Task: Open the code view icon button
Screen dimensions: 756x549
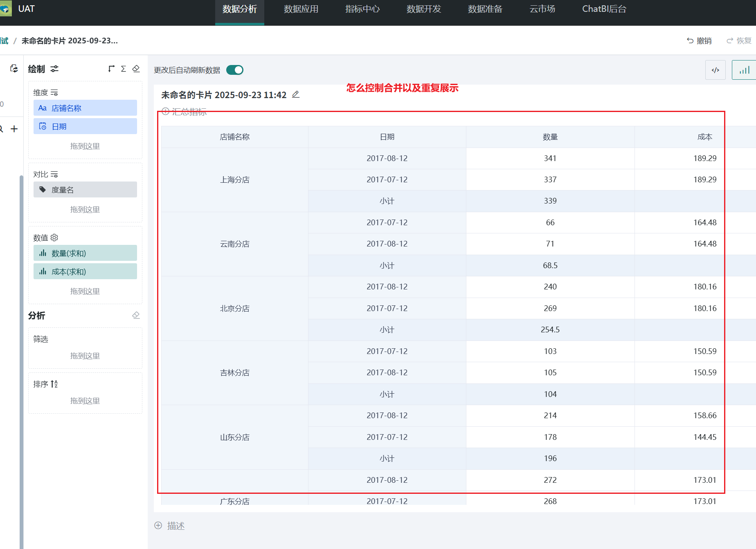Action: (715, 70)
